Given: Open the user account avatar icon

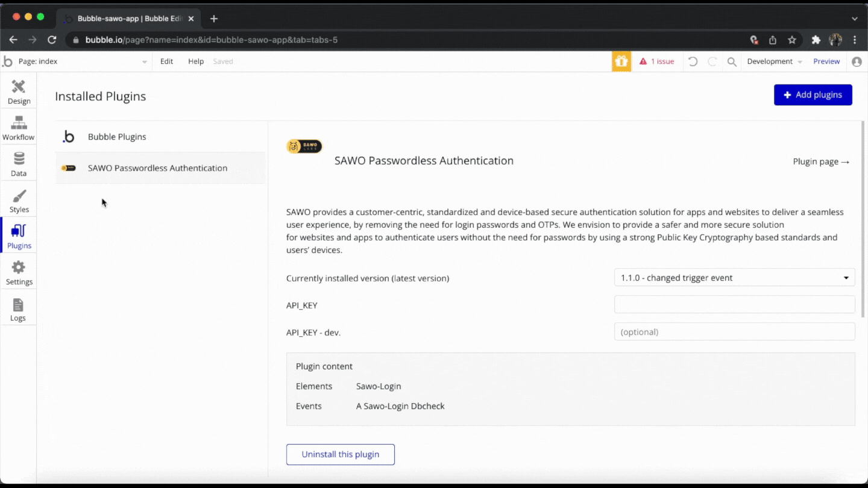Looking at the screenshot, I should (x=857, y=61).
